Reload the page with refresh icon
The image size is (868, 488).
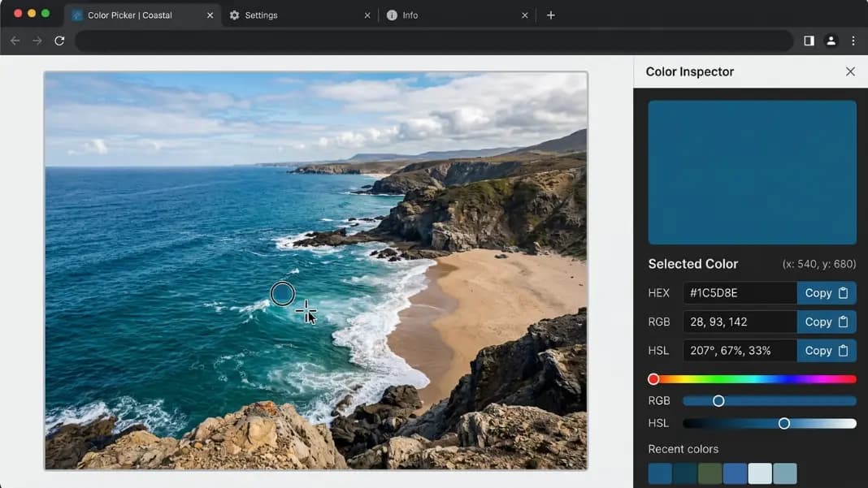pos(59,41)
